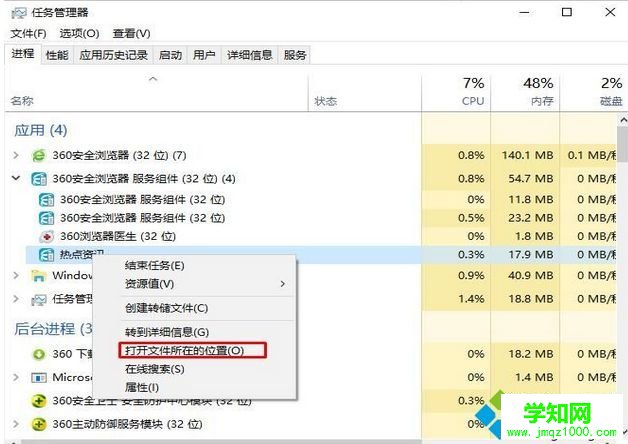Click the 0.1 MB/秒 disk value
This screenshot has width=628, height=444.
coord(592,155)
